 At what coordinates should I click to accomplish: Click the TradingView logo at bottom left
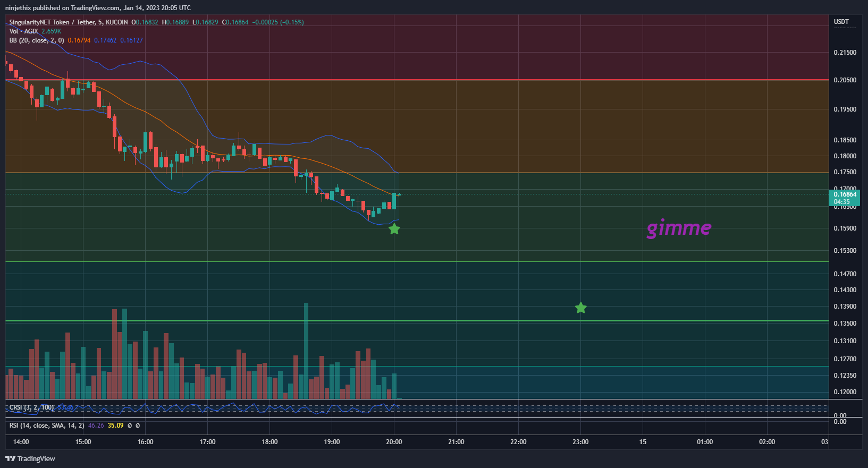pyautogui.click(x=30, y=458)
